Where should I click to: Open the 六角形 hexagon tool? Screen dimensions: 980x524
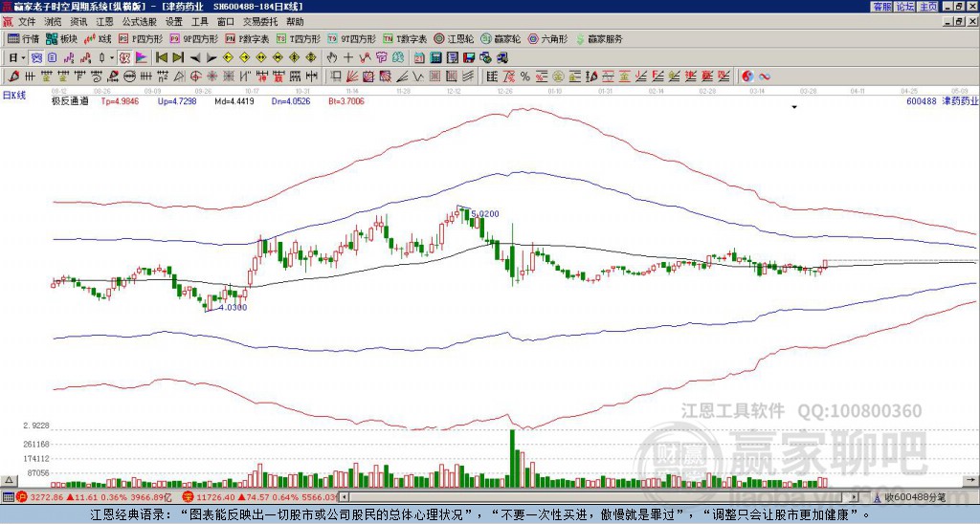(x=547, y=38)
